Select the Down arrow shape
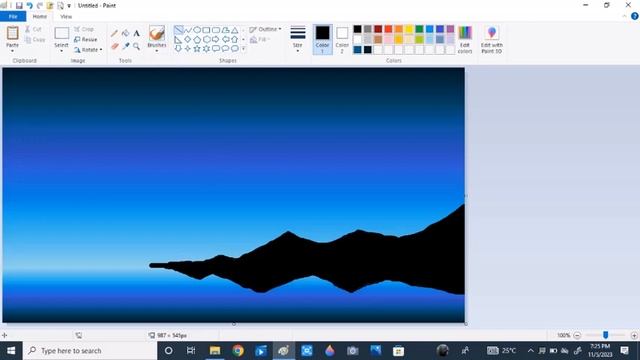This screenshot has height=360, width=640. click(178, 49)
